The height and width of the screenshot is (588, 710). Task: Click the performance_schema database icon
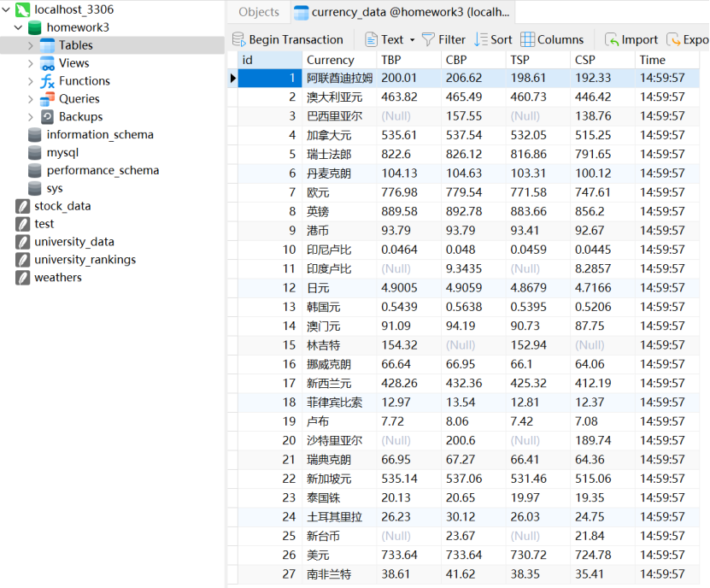click(35, 170)
